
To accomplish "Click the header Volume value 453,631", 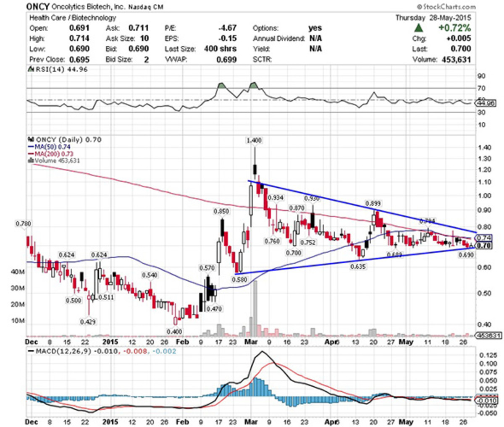I will (456, 60).
